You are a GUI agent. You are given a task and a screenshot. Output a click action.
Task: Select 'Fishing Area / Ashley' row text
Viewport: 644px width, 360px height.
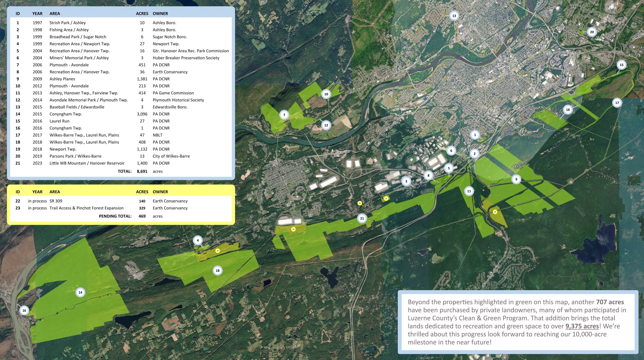[69, 30]
